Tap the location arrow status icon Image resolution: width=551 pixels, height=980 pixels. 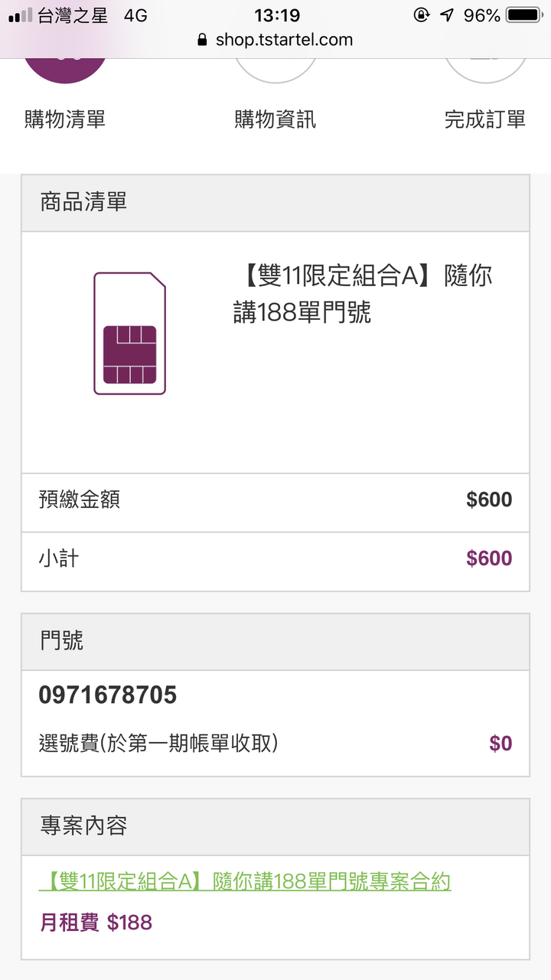tap(447, 15)
